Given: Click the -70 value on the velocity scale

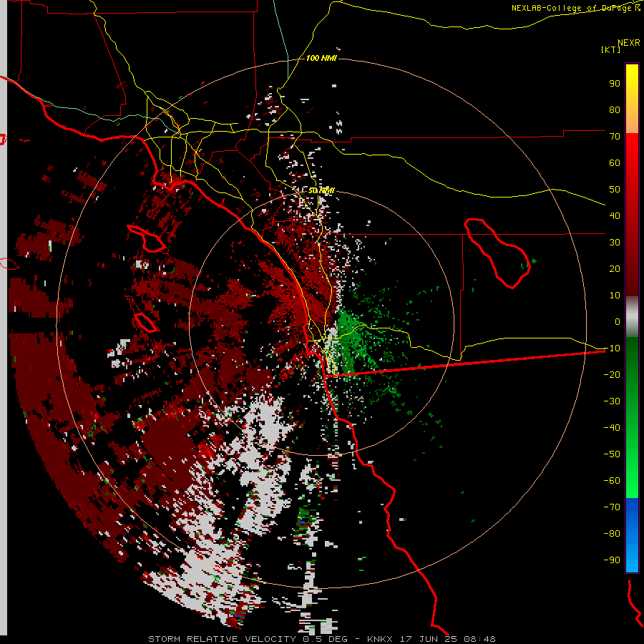Looking at the screenshot, I should [612, 507].
